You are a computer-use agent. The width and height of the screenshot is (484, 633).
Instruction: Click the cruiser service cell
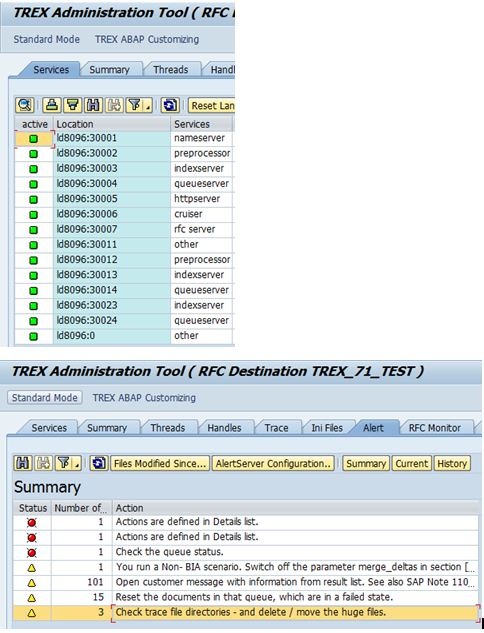pyautogui.click(x=201, y=214)
